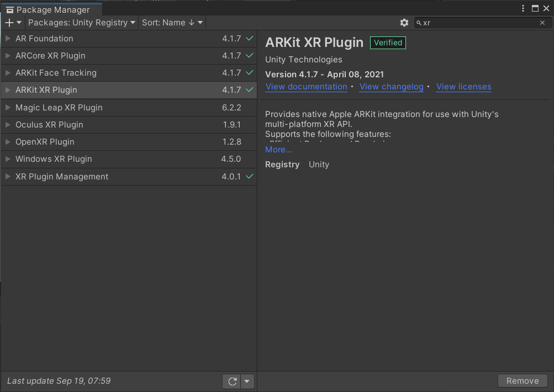Click the refresh package list button

(x=232, y=382)
